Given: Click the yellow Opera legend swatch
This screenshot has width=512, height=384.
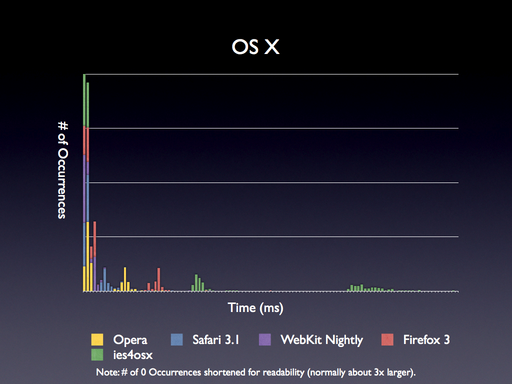Looking at the screenshot, I should [x=97, y=340].
